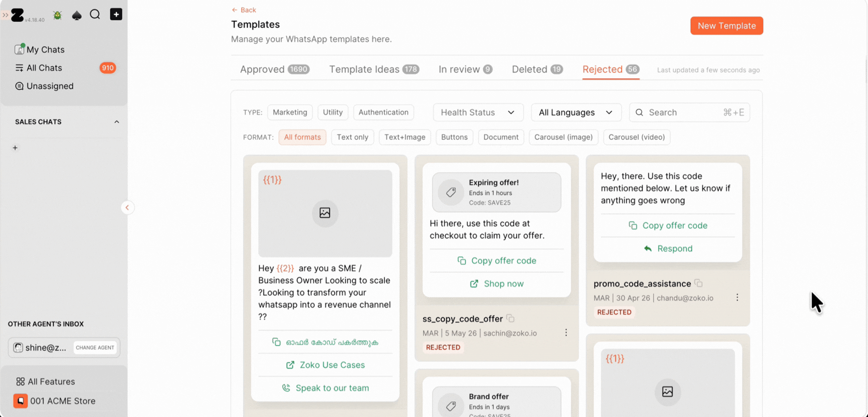Open the All Languages dropdown

click(575, 113)
